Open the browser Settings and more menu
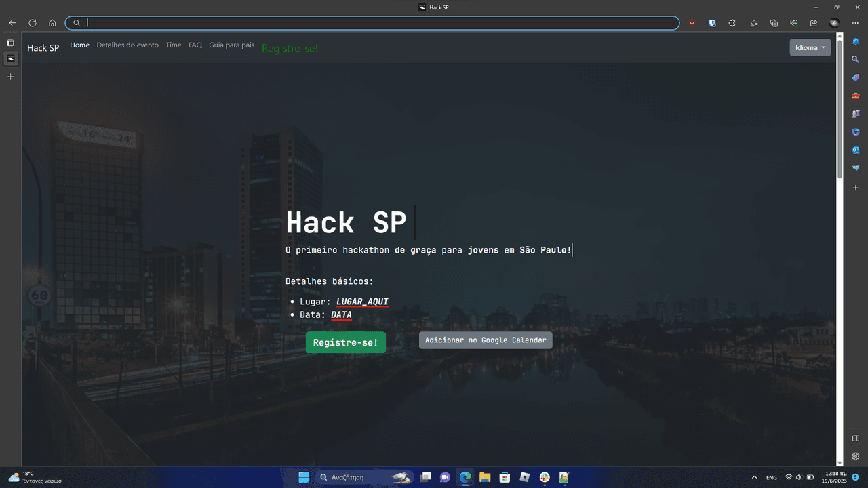The height and width of the screenshot is (488, 868). click(x=855, y=23)
